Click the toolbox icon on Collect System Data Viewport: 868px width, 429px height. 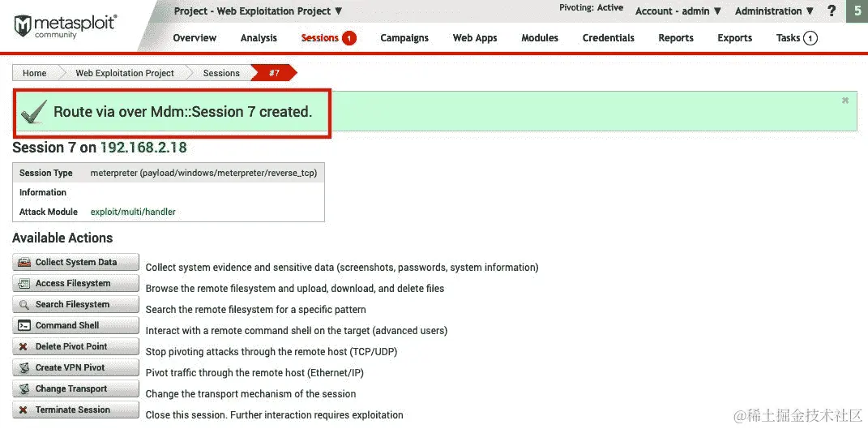tap(24, 262)
